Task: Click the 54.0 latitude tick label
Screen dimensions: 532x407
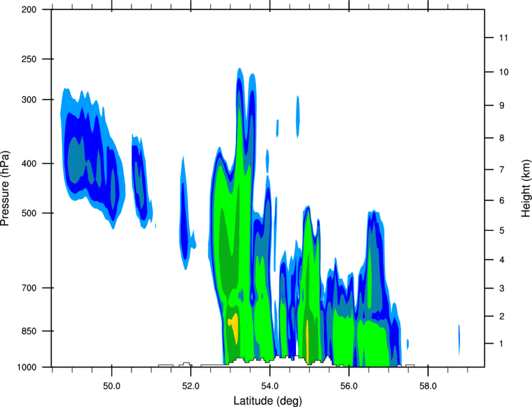Action: point(270,386)
